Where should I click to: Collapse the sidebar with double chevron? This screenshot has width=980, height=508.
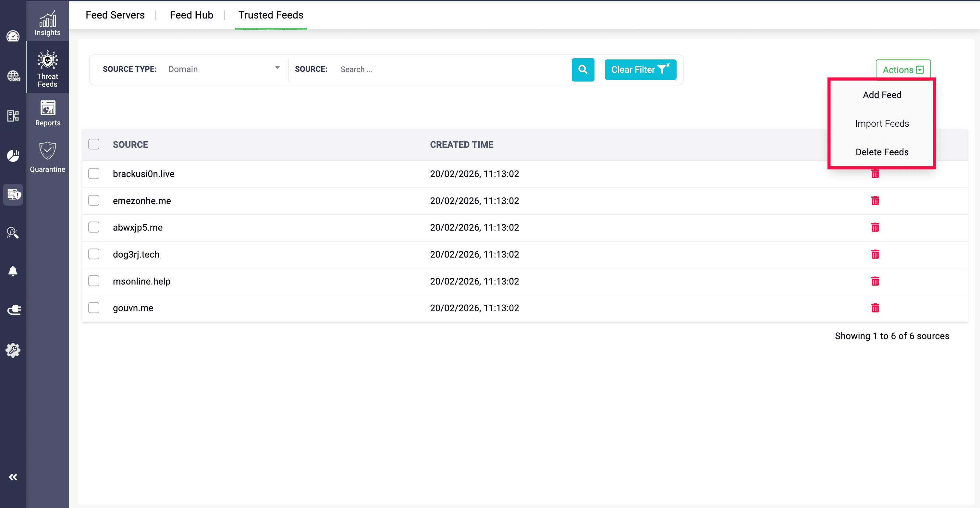(13, 476)
